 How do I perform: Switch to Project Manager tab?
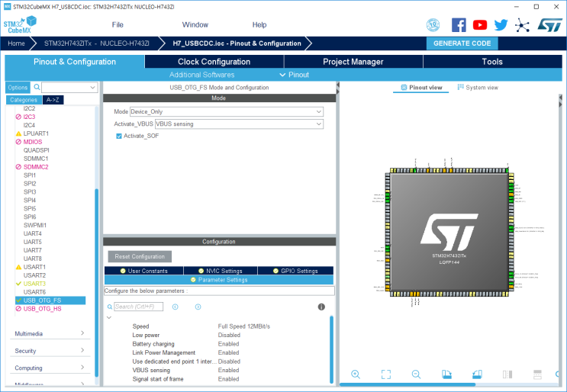[x=353, y=62]
